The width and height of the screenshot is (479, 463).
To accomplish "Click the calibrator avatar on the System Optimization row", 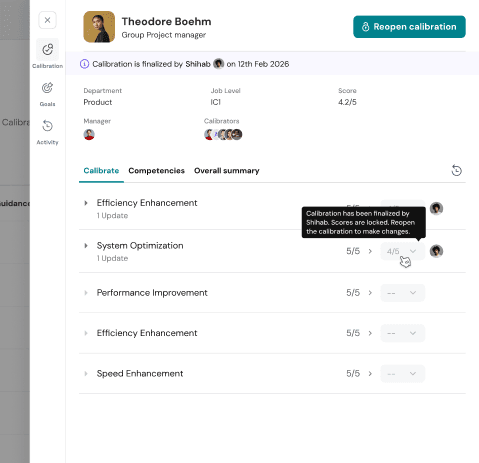I will point(436,251).
